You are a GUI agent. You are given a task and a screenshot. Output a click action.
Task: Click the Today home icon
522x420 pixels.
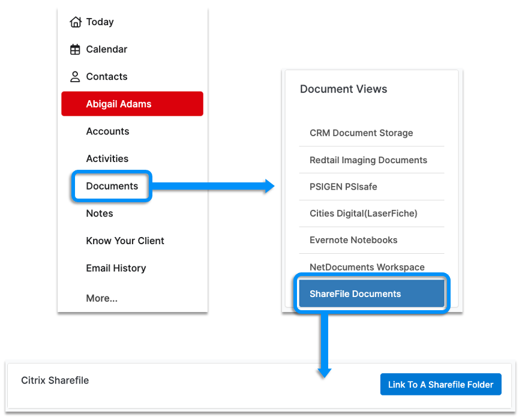click(x=75, y=22)
